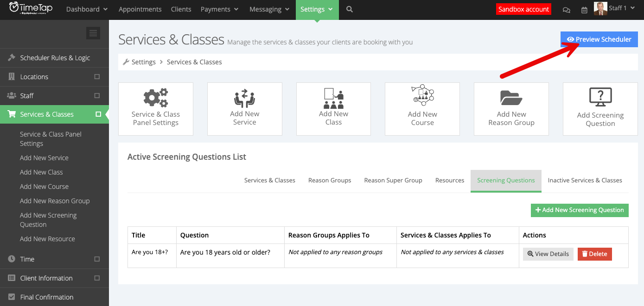Viewport: 644px width, 306px height.
Task: Click Settings link in breadcrumb
Action: click(x=144, y=62)
